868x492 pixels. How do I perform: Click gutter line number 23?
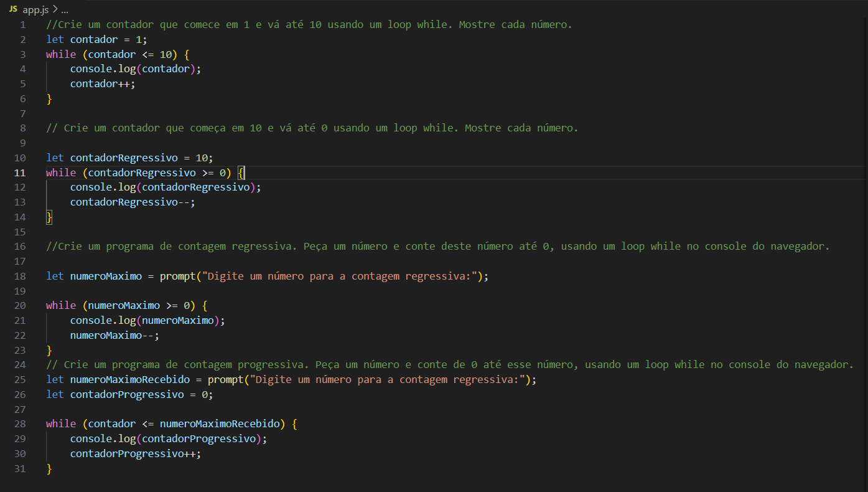coord(20,350)
